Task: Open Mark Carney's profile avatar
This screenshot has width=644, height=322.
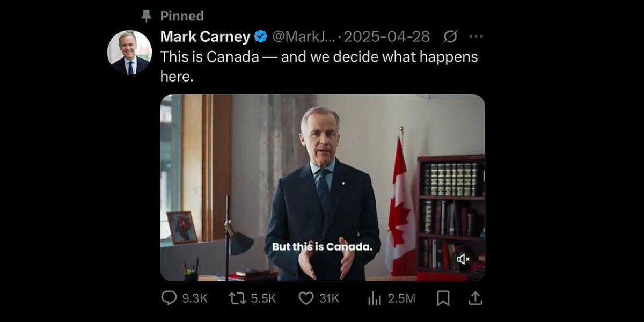Action: (129, 52)
